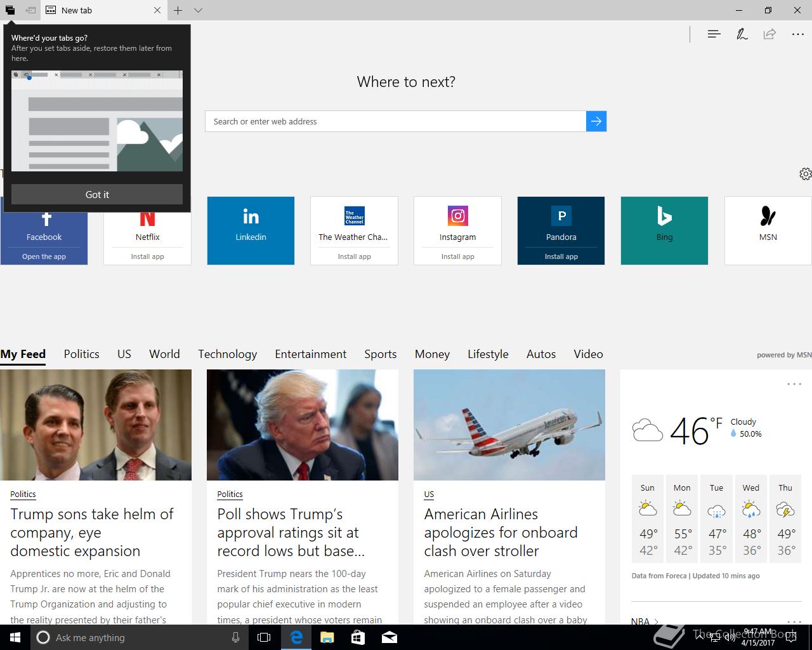Open the Netflix tile
Image resolution: width=812 pixels, height=650 pixels.
click(147, 230)
